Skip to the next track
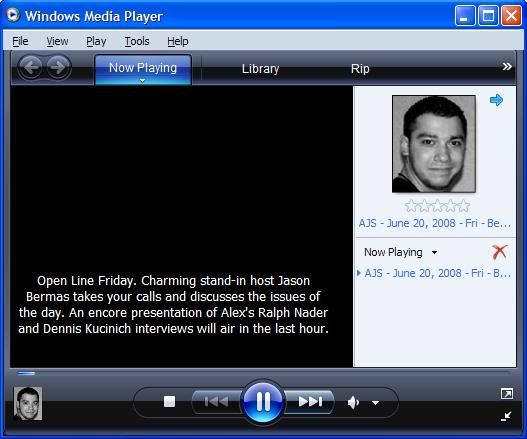This screenshot has width=527, height=439. click(310, 401)
